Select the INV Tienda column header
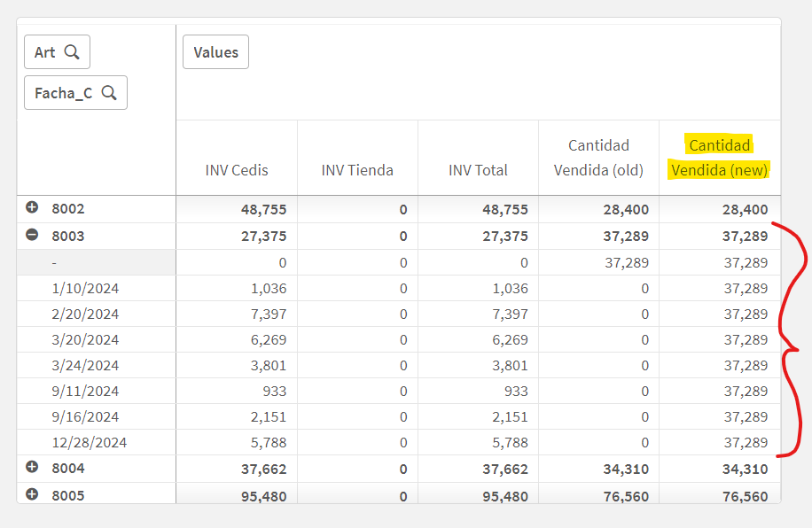Screen dimensions: 812x528 point(357,170)
